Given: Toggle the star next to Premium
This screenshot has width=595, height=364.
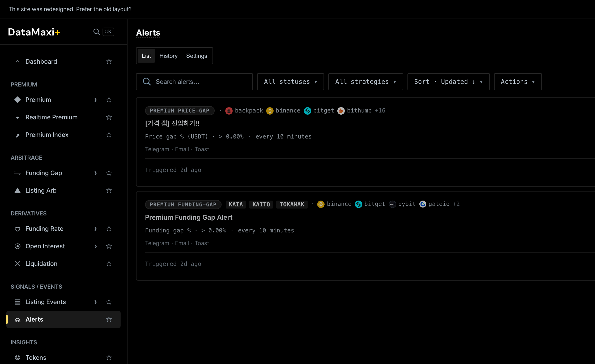Looking at the screenshot, I should pos(109,100).
